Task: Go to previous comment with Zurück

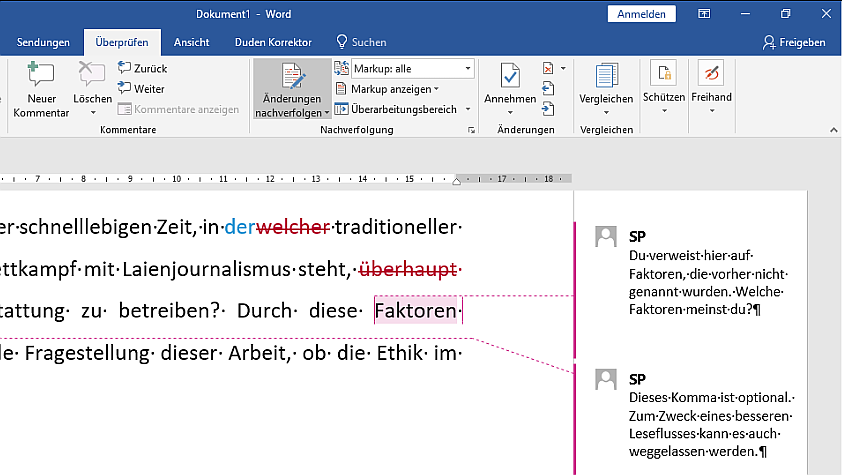Action: (142, 69)
